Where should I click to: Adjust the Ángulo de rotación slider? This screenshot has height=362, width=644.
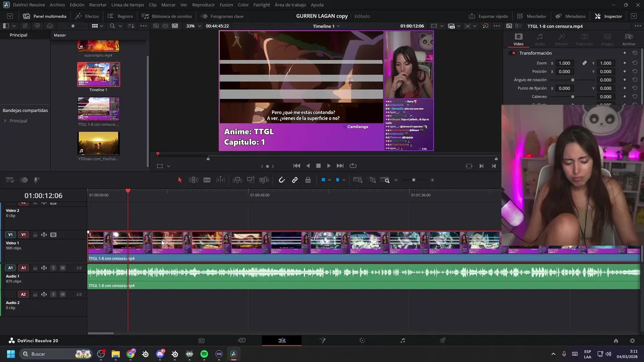pos(573,80)
